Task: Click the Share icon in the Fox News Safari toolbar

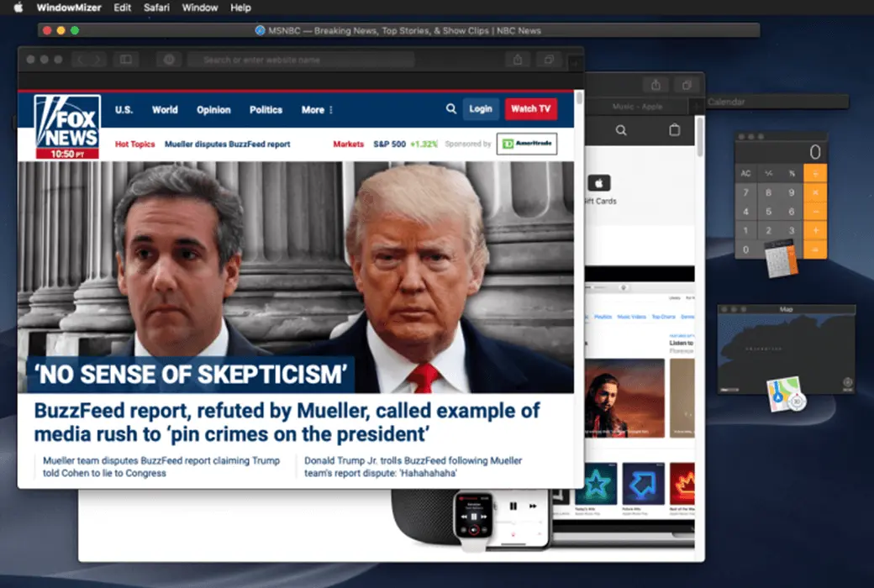Action: [x=518, y=60]
